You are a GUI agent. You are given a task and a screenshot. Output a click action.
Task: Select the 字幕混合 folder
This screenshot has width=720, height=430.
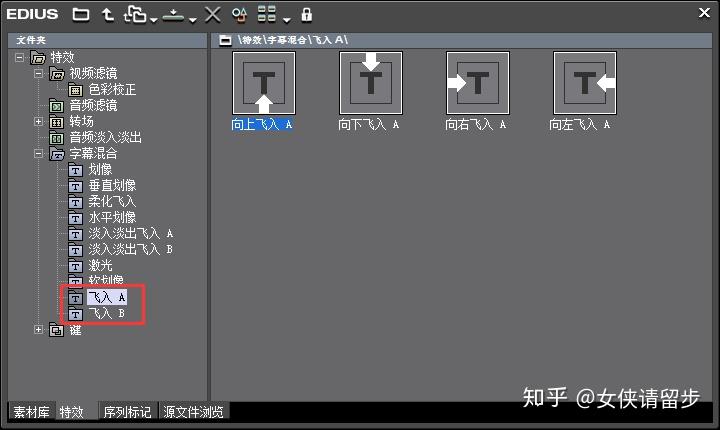[x=93, y=153]
